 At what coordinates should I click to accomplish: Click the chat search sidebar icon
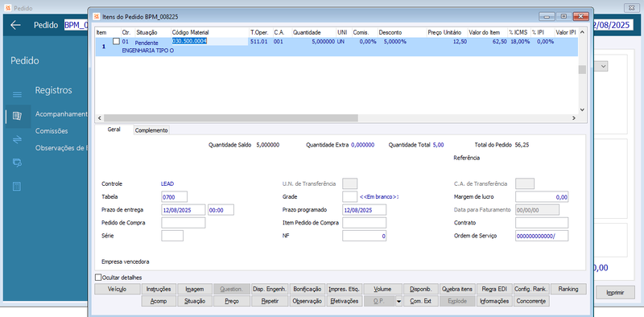17,163
